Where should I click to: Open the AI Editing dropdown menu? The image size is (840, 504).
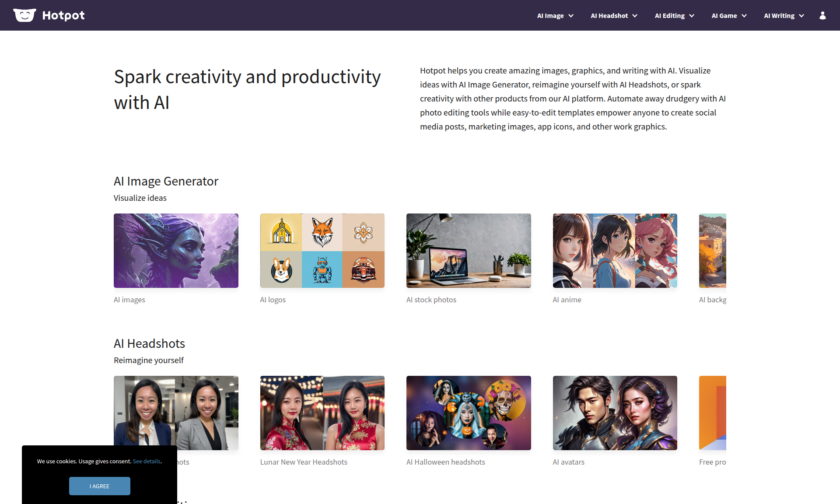click(x=674, y=16)
